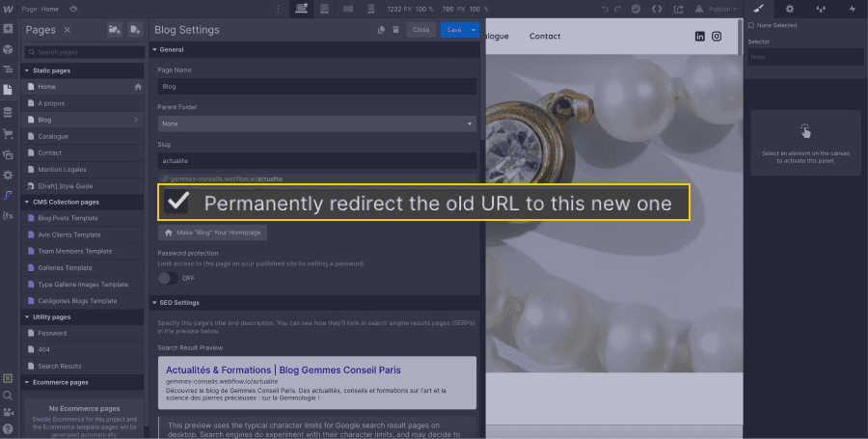Open the Symbols cube panel
The image size is (868, 439).
pyautogui.click(x=8, y=49)
